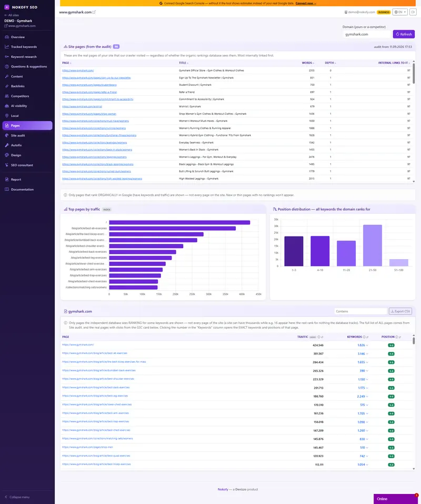Click Connect now link in banner
Screen dimensions: 421x504
point(306,3)
